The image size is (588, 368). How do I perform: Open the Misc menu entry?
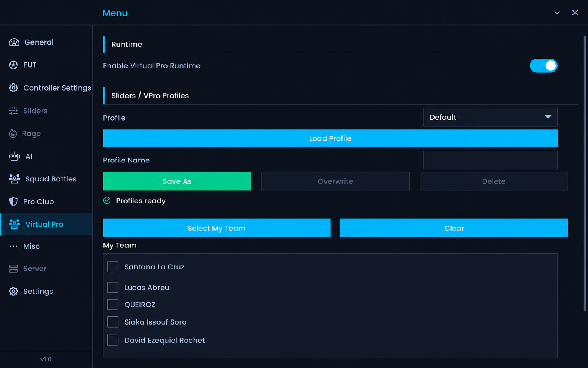46,246
